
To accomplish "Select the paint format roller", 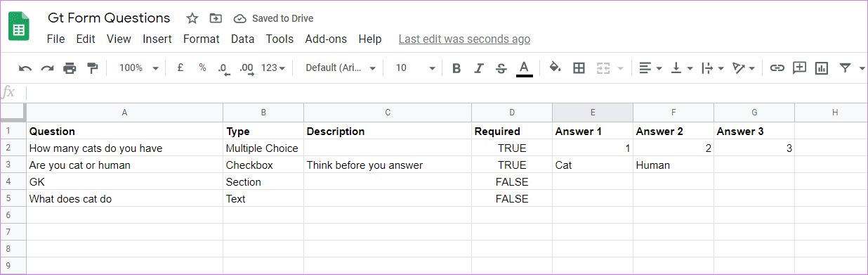I will (x=92, y=68).
